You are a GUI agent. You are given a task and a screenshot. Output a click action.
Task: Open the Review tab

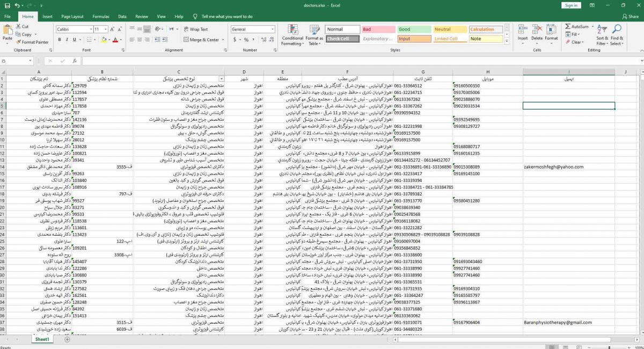tap(142, 16)
